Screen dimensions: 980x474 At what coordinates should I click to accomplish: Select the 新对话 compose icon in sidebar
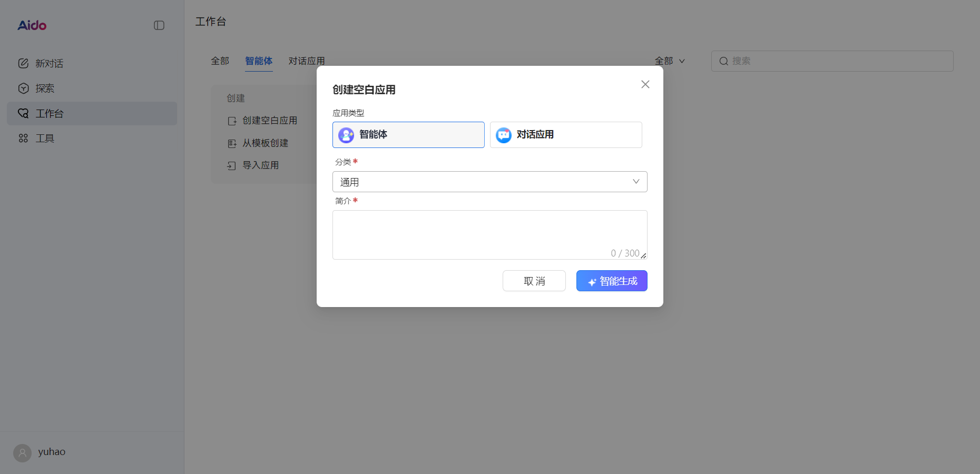[x=24, y=63]
